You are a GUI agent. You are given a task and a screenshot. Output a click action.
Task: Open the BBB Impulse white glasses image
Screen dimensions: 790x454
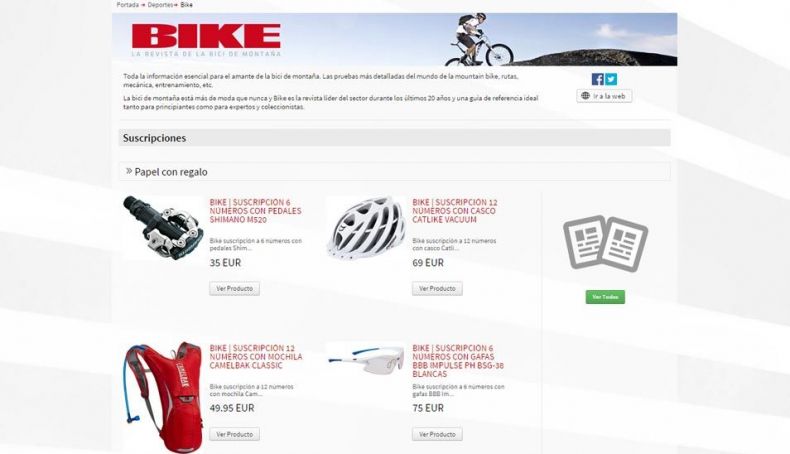(x=366, y=359)
